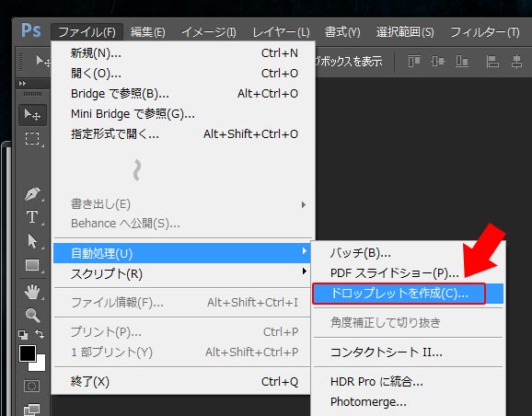Change screen mode icon at toolbox bottom
Screen dimensions: 532x416
[32, 410]
